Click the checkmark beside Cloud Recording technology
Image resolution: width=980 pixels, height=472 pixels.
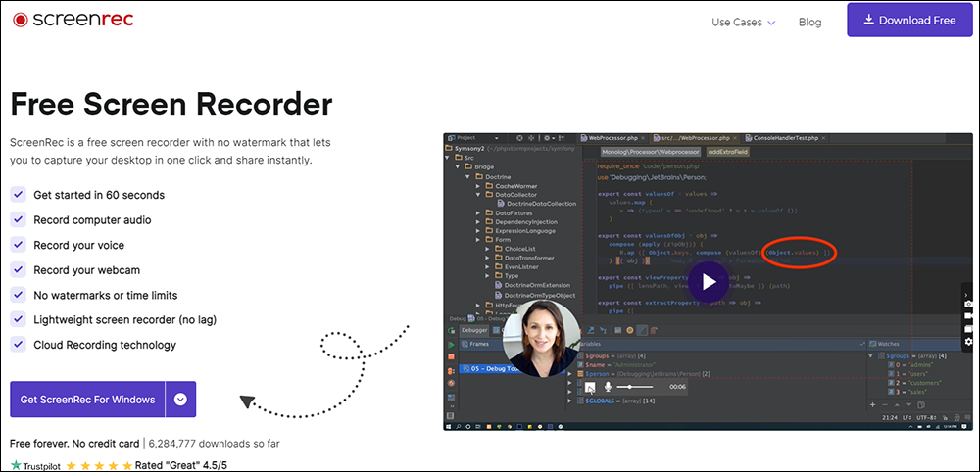[18, 345]
